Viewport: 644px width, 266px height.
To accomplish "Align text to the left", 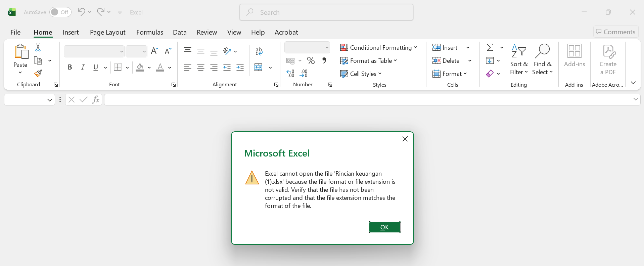I will click(188, 67).
